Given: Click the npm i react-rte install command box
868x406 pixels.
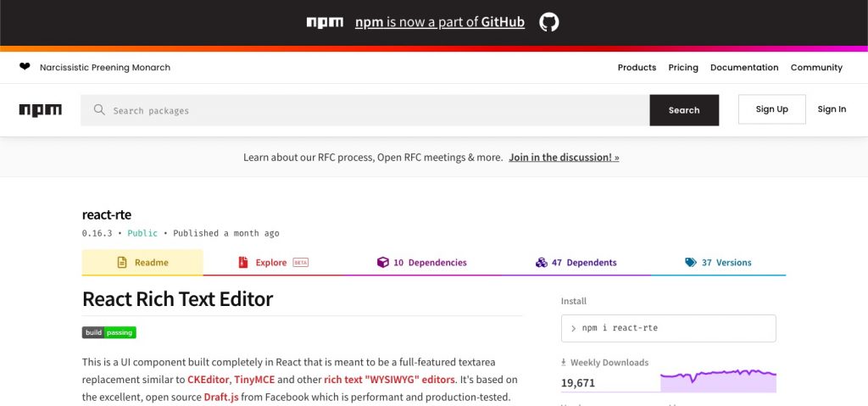Looking at the screenshot, I should [x=668, y=329].
